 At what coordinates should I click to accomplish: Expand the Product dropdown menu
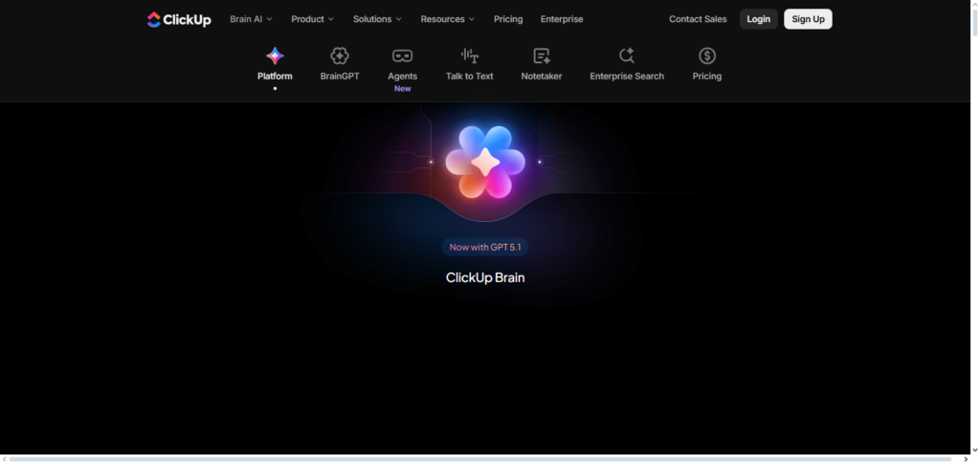313,19
